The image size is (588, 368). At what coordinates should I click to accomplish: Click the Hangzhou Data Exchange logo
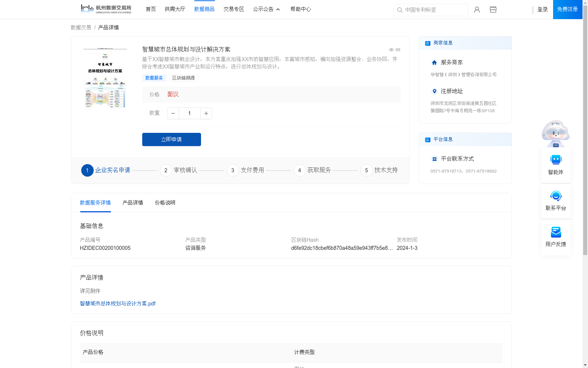106,9
